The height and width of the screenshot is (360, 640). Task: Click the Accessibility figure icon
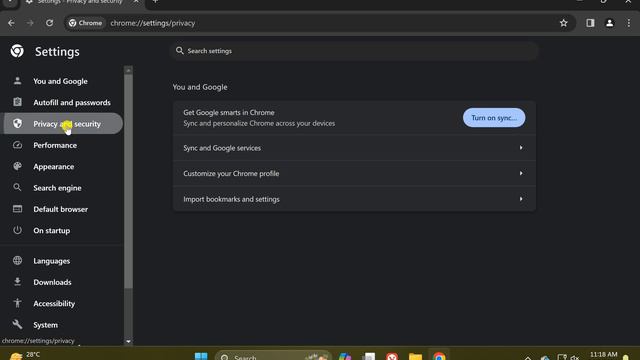pyautogui.click(x=17, y=303)
